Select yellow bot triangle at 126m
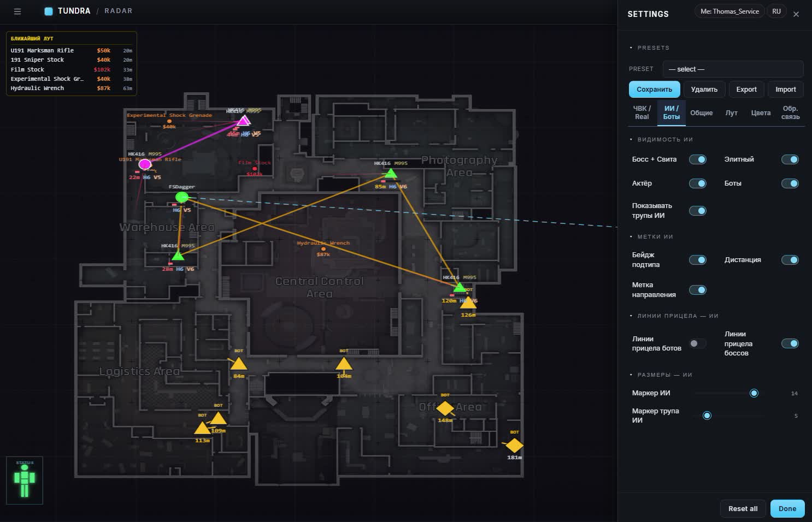This screenshot has height=522, width=812. click(468, 302)
